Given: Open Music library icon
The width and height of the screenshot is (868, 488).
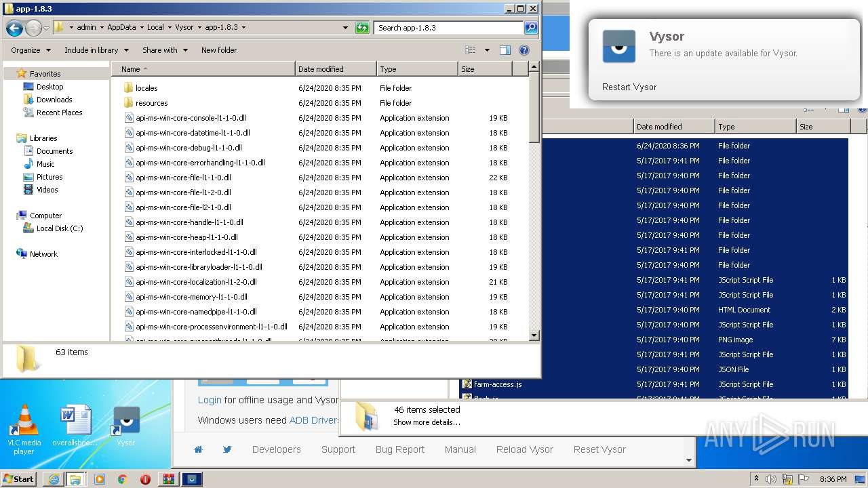Looking at the screenshot, I should tap(28, 164).
